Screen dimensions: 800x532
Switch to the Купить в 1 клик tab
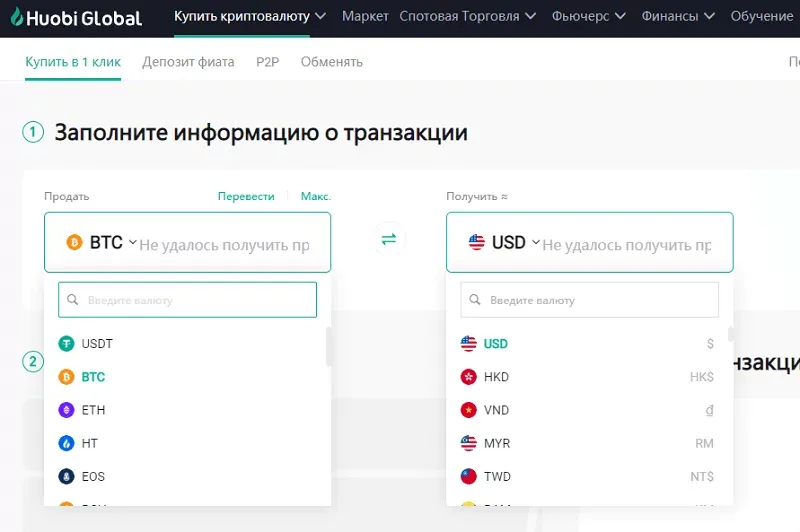point(73,62)
